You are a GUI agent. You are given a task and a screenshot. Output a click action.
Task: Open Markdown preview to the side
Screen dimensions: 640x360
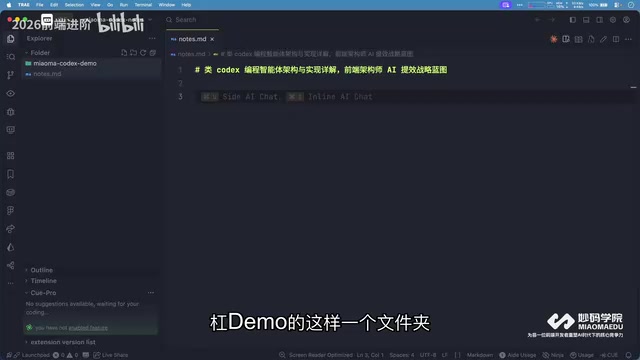click(x=566, y=39)
